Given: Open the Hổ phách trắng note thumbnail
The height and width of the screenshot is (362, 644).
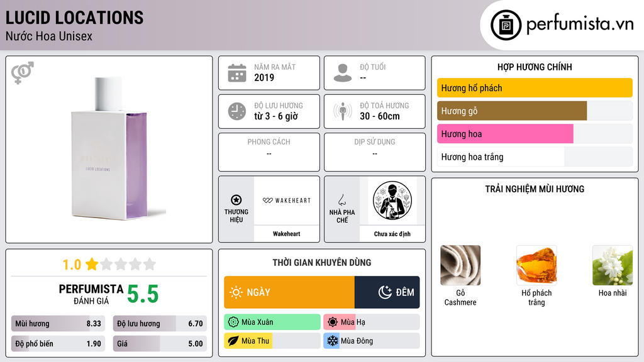Looking at the screenshot, I should (536, 265).
